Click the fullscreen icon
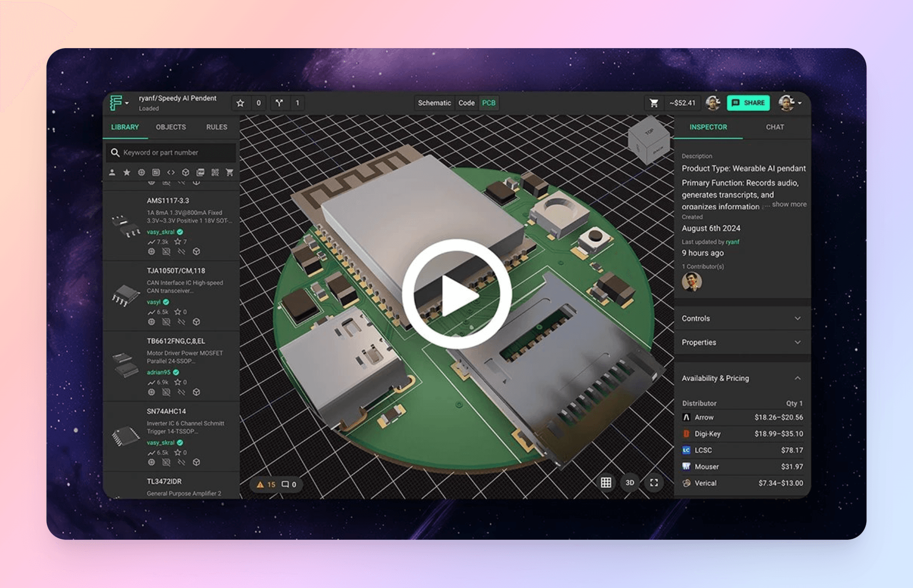Viewport: 913px width, 588px height. coord(654,483)
